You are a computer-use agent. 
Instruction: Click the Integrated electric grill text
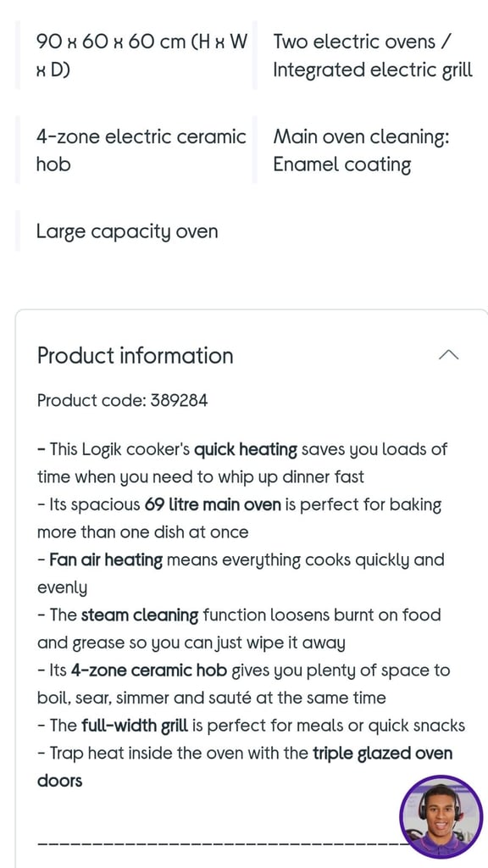tap(373, 70)
